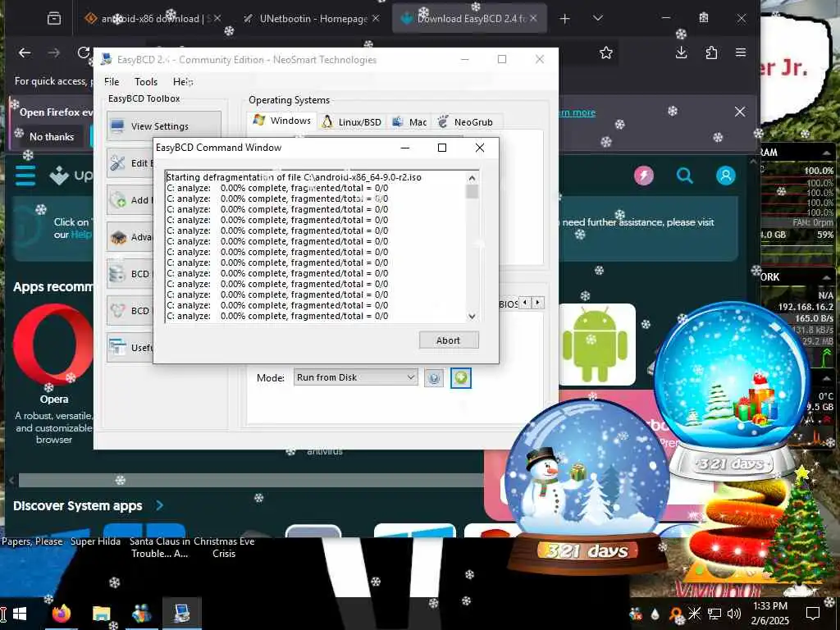
Task: Open the File menu in EasyBCD
Action: pyautogui.click(x=112, y=81)
